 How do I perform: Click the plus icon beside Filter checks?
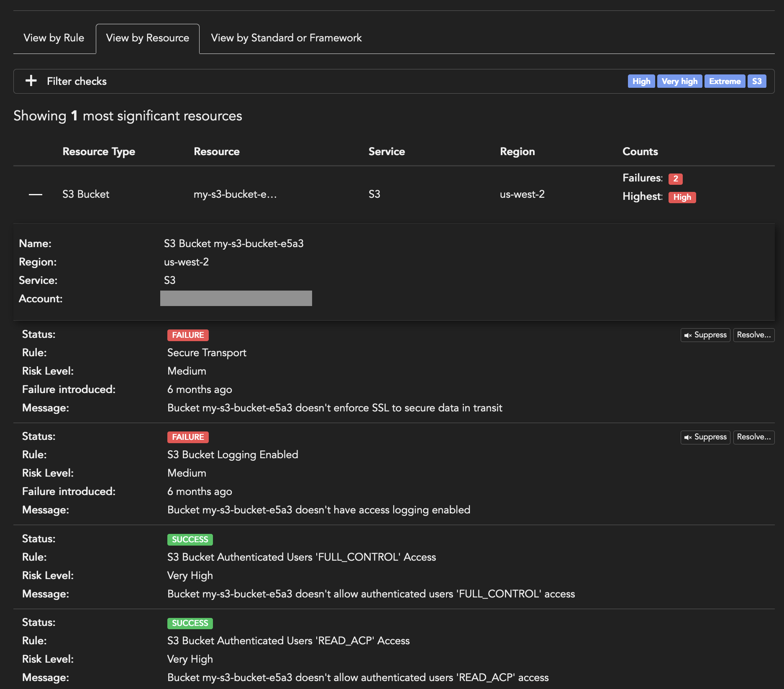pyautogui.click(x=31, y=81)
